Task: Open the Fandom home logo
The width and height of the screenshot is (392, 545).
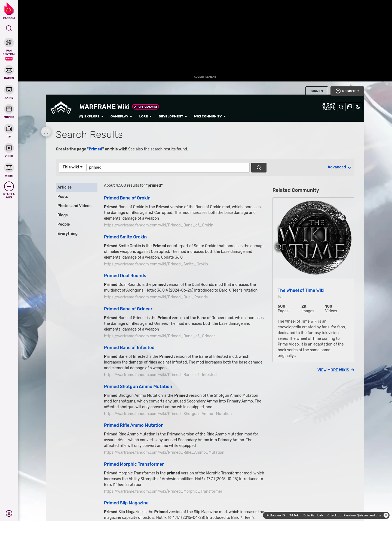Action: pos(9,11)
